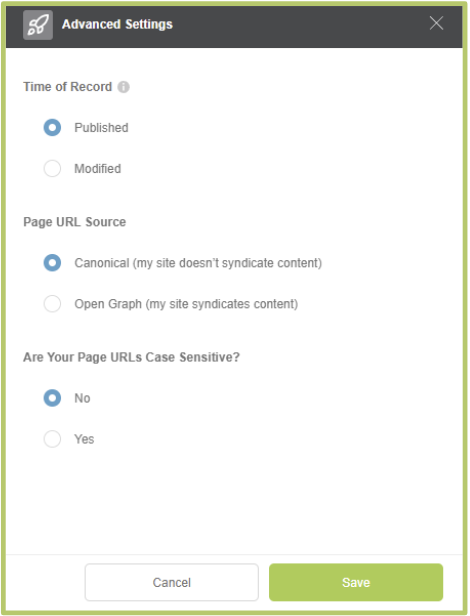Click the 'Modified' label text
Screen dimensions: 470x616
click(98, 169)
